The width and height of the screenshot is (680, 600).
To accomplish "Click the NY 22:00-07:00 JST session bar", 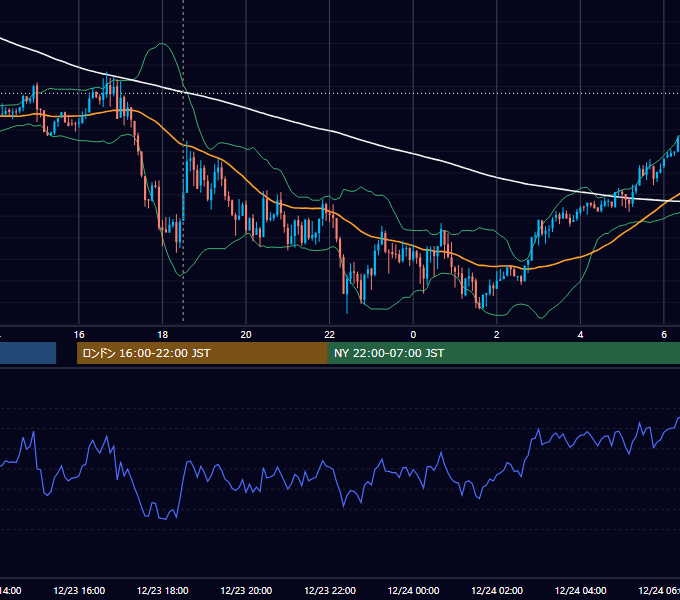I will click(x=503, y=353).
